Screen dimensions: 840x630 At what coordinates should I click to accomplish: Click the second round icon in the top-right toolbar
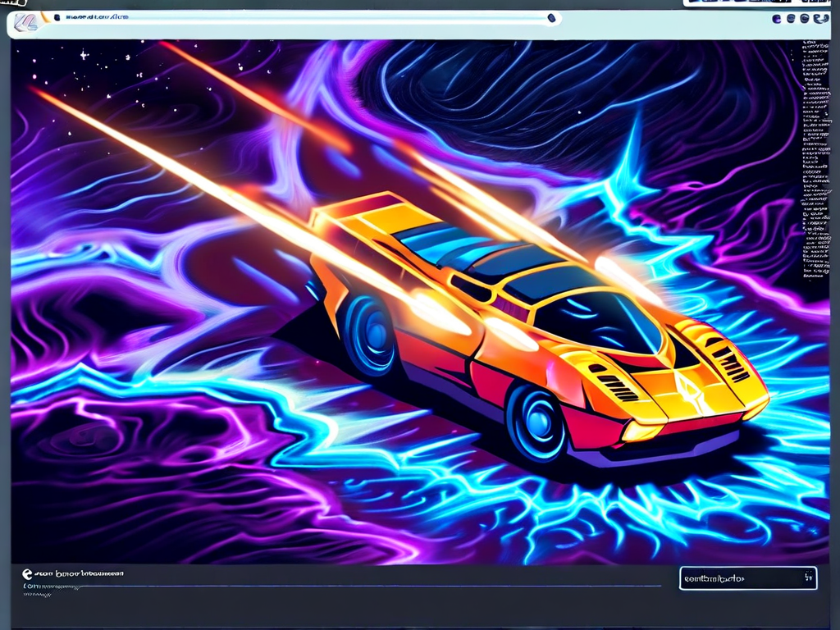(x=792, y=18)
